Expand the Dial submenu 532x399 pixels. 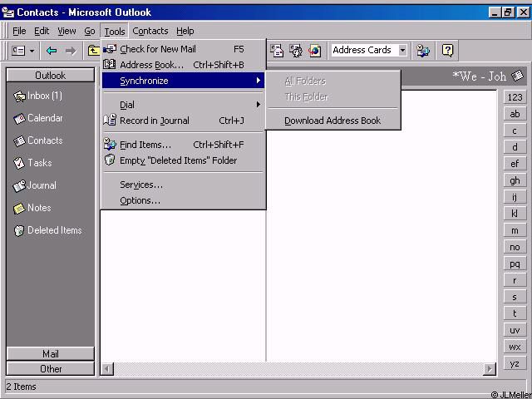pyautogui.click(x=183, y=105)
